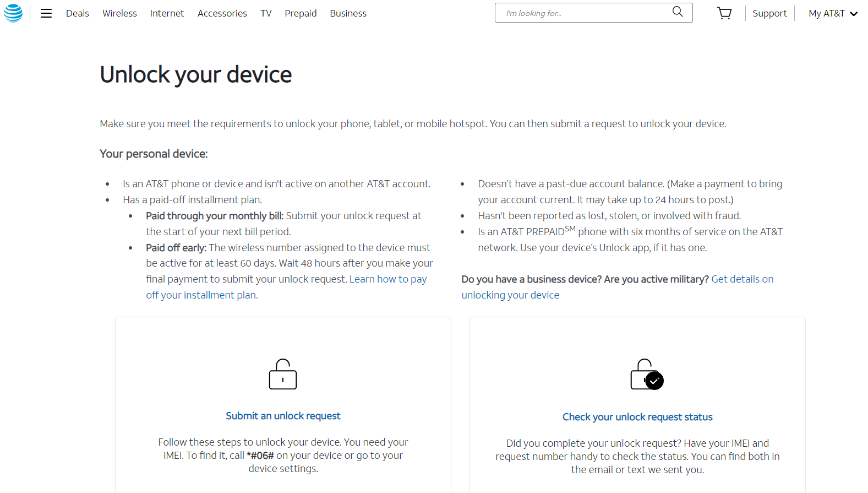Click the open padlock unlock icon
Screen dimensions: 868x493
283,374
